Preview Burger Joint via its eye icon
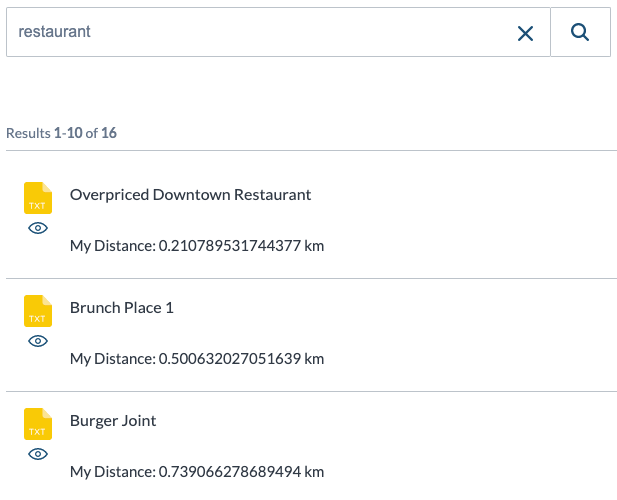The image size is (617, 500). click(x=38, y=454)
